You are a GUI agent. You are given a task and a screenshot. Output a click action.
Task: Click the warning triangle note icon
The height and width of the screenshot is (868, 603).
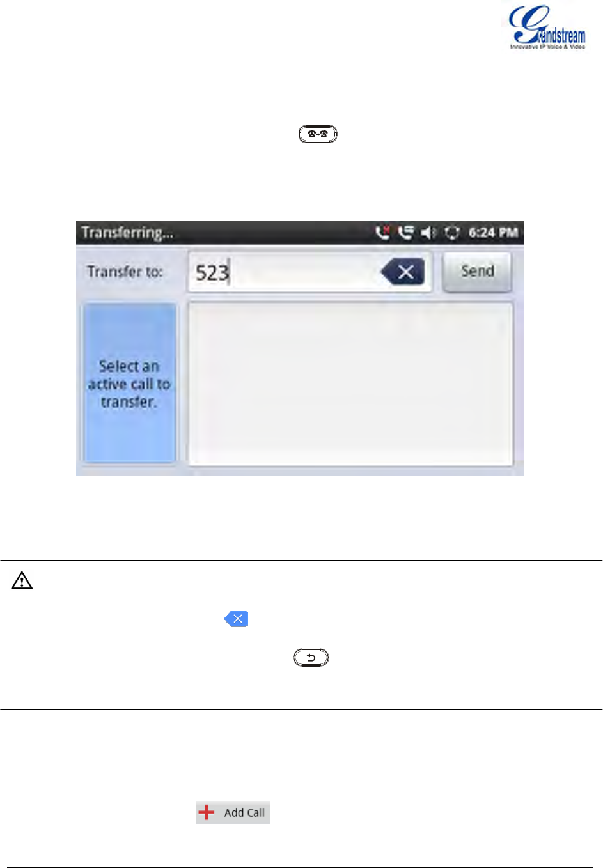tap(22, 580)
